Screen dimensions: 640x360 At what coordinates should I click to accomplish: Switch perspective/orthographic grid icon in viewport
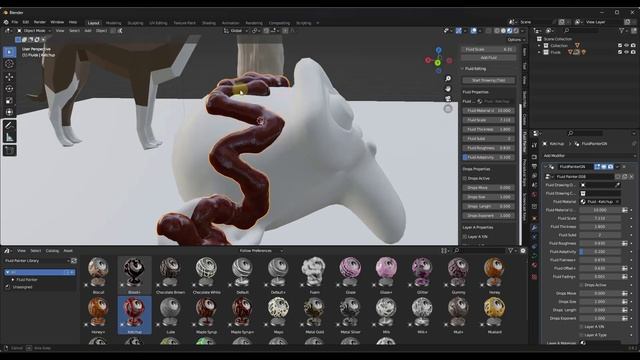point(448,109)
